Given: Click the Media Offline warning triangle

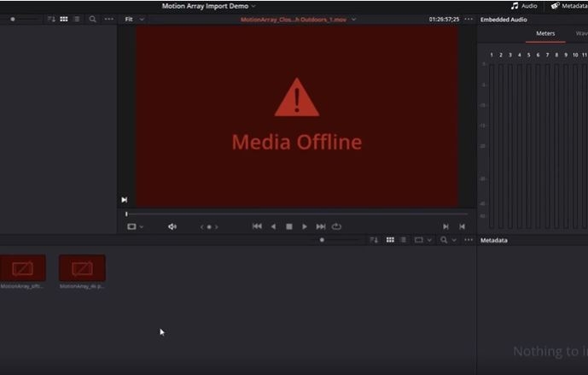Looking at the screenshot, I should coord(297,97).
